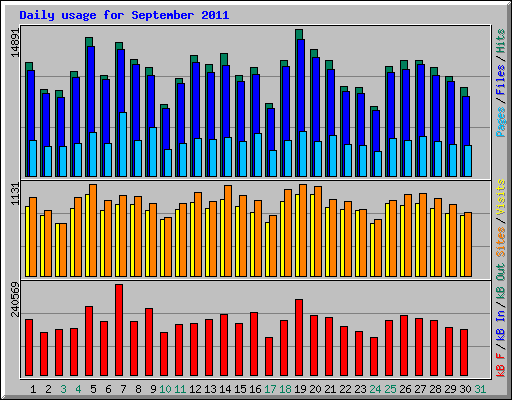This screenshot has height=400, width=512.
Task: Click the orange Sites bar for day 14
Action: pos(228,231)
